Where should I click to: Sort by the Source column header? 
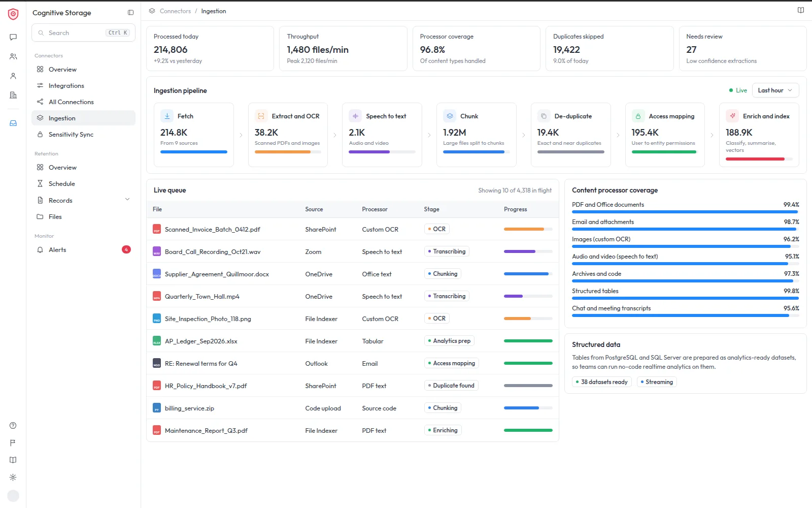314,209
